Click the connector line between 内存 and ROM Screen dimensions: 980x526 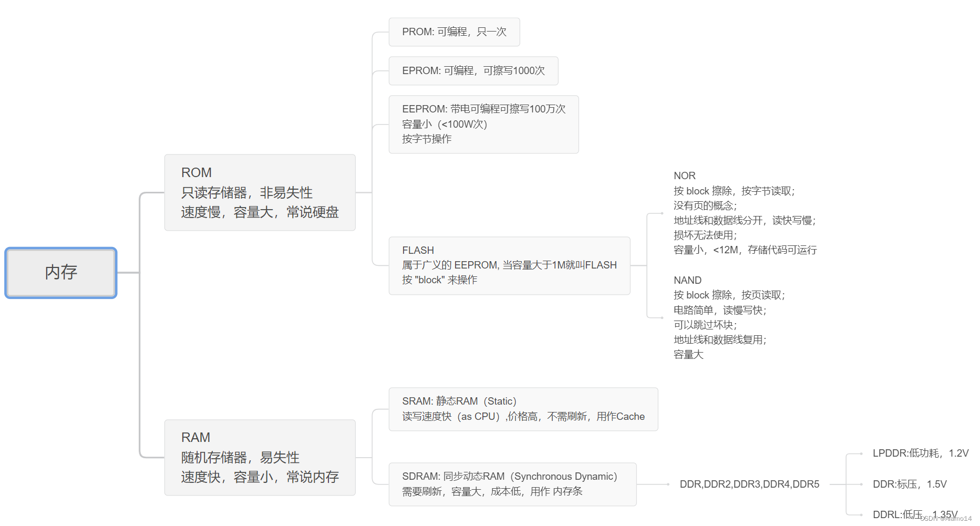(140, 231)
